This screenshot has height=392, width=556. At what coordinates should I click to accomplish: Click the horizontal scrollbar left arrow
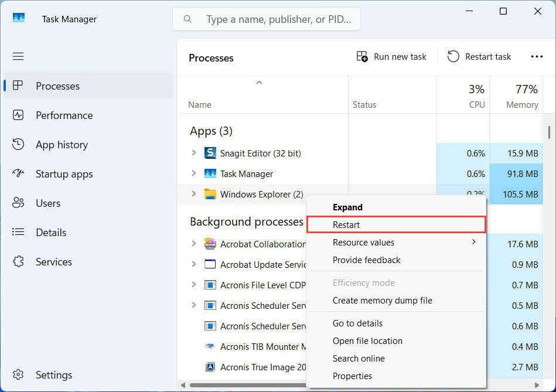tap(183, 385)
